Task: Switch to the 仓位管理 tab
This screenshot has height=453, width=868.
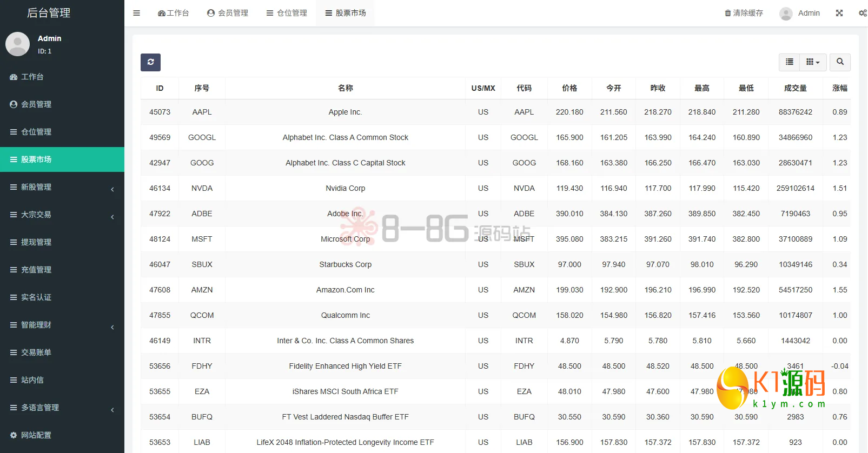Action: coord(287,13)
